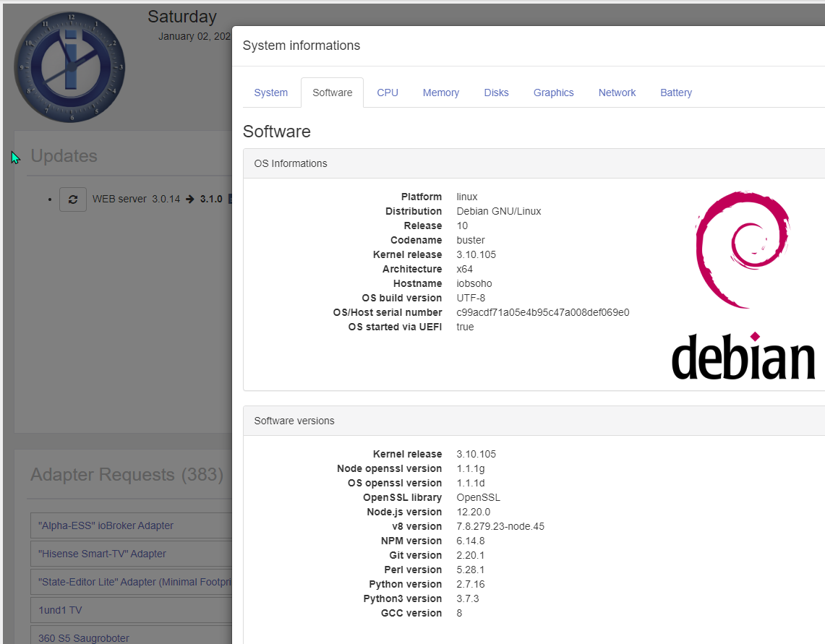Screen dimensions: 825x644
Task: Click the Saturday date heading
Action: pyautogui.click(x=182, y=17)
